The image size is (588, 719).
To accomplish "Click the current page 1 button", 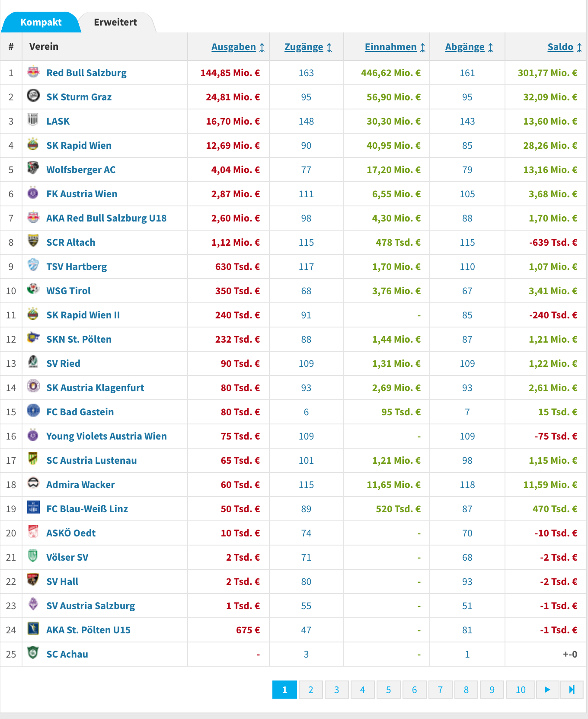I will pos(284,690).
